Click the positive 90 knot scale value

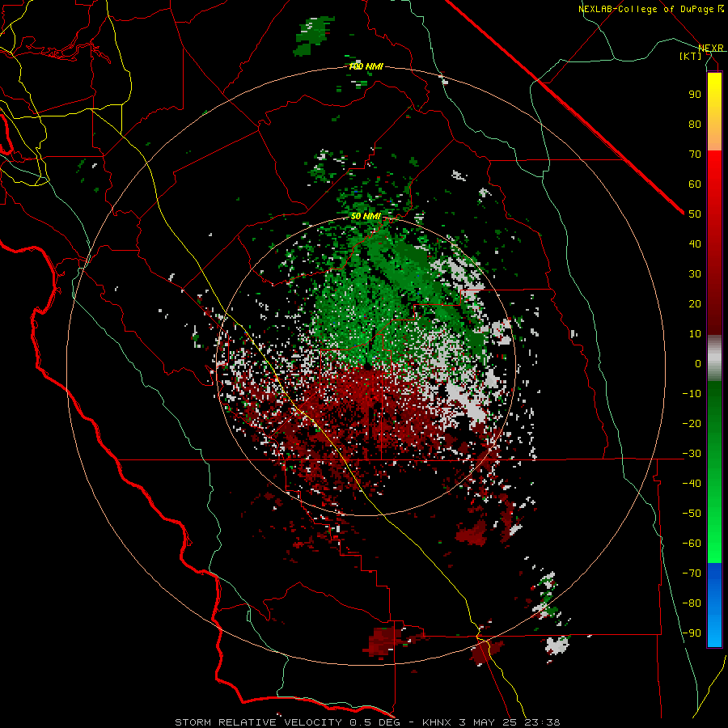(x=695, y=95)
